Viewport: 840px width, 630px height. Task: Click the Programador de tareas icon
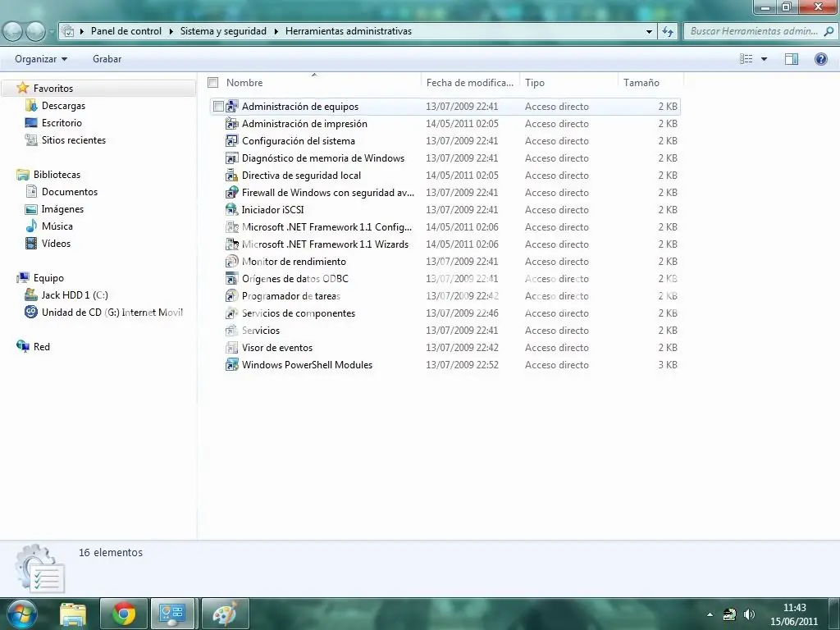[x=232, y=296]
